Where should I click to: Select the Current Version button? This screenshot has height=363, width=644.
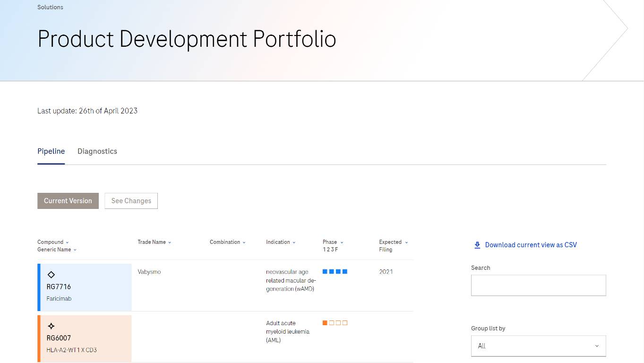pyautogui.click(x=68, y=201)
